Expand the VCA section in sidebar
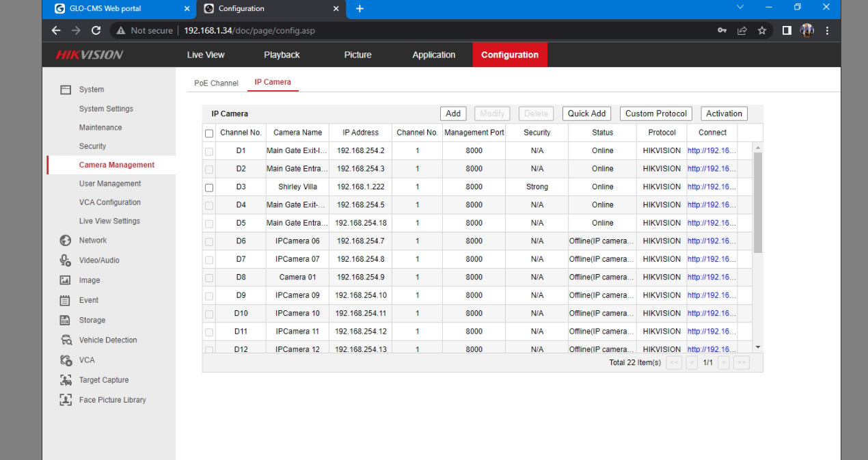The width and height of the screenshot is (868, 460). [87, 360]
